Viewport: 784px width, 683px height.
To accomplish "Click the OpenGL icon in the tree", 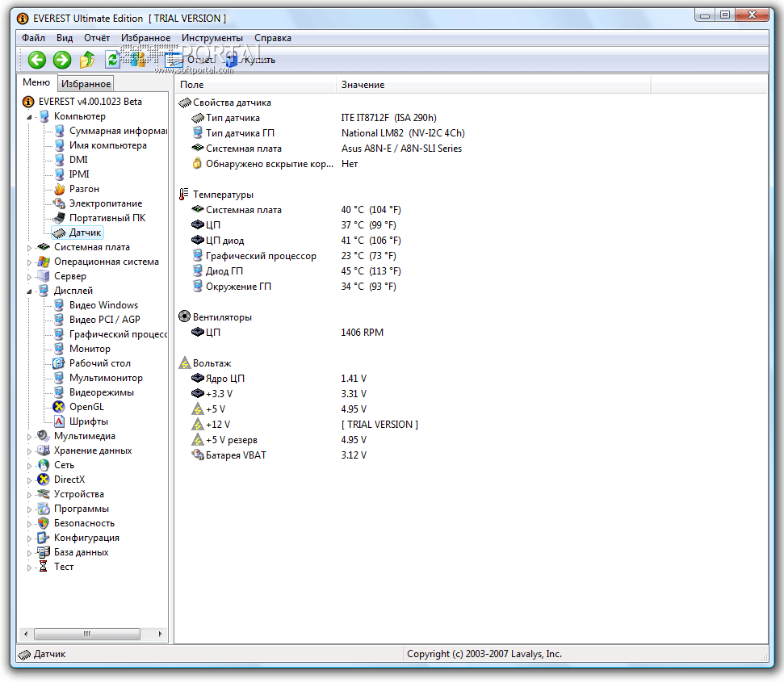I will coord(59,407).
